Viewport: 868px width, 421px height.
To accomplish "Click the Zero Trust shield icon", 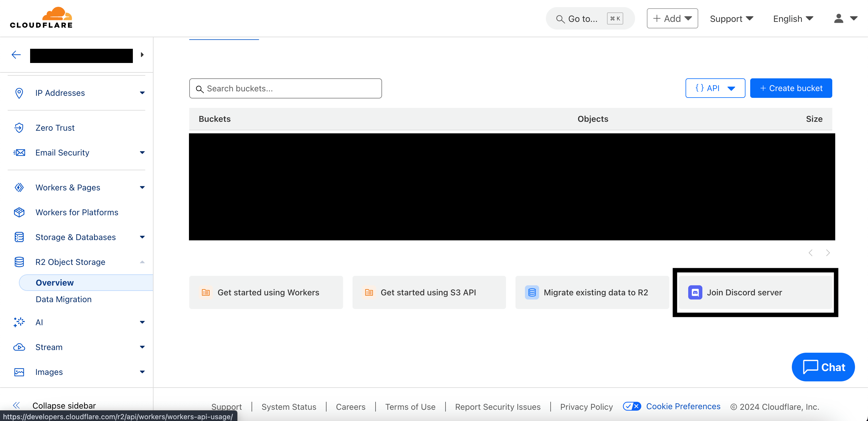I will click(x=19, y=127).
